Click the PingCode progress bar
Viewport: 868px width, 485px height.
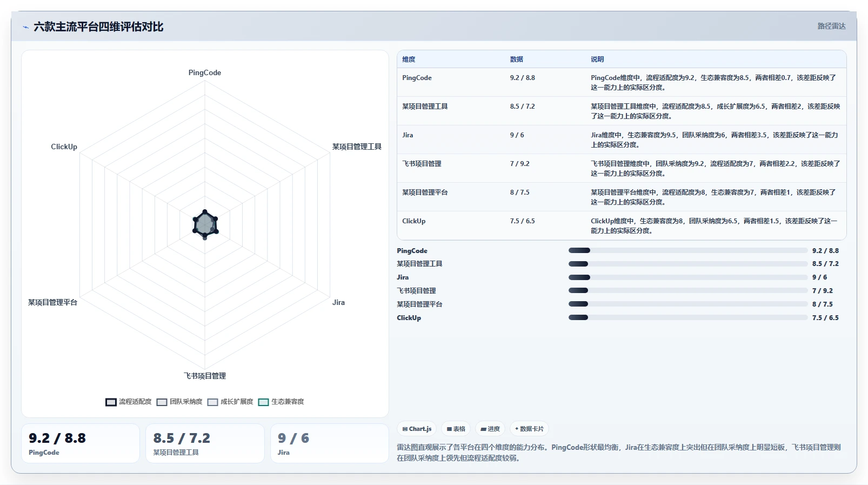[x=688, y=250]
